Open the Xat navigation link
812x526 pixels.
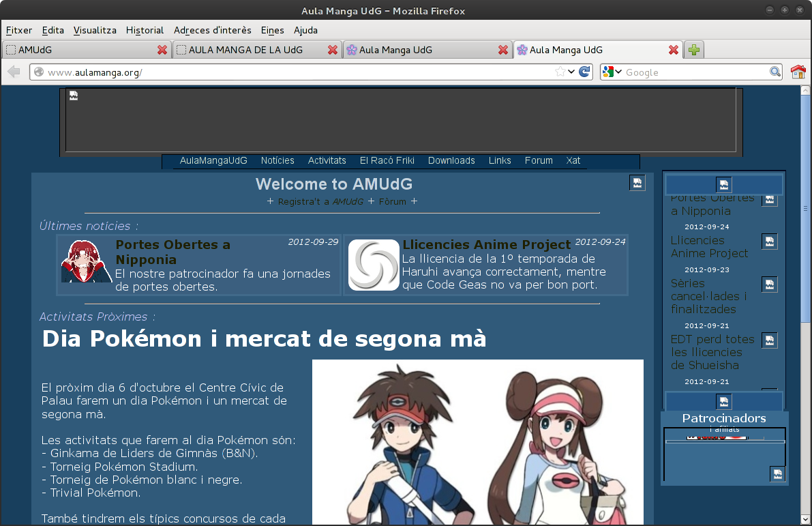573,160
